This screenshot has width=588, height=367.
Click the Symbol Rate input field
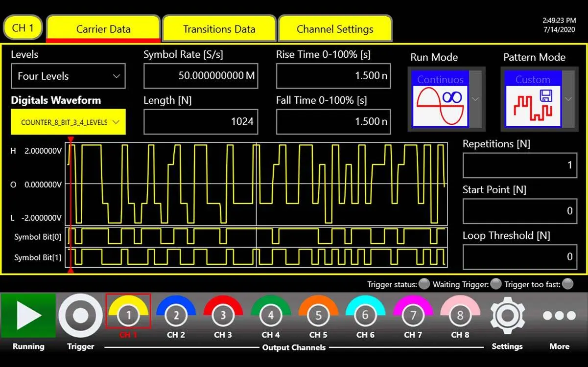point(201,76)
